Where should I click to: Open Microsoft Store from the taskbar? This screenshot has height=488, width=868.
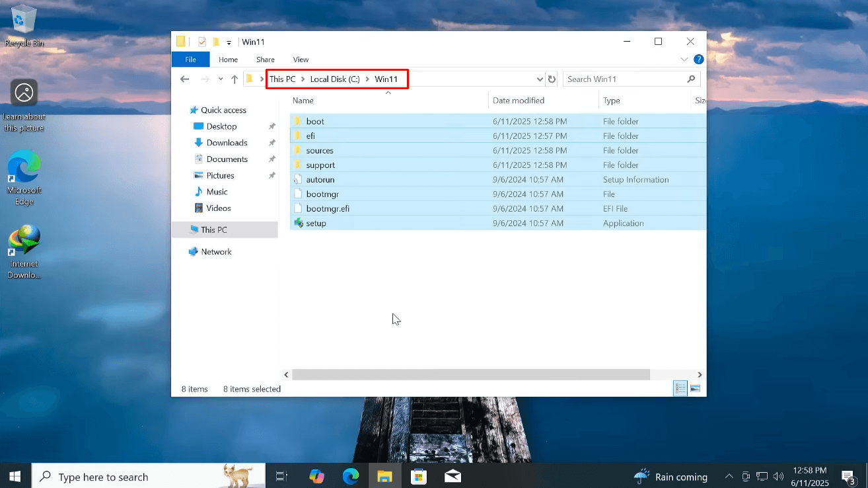(418, 475)
